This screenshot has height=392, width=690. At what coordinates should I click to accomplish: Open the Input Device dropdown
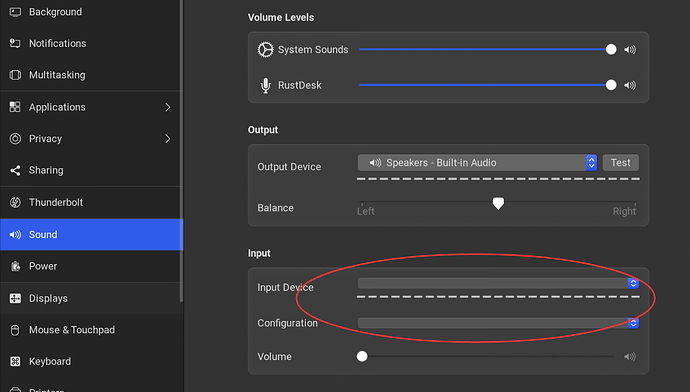[x=498, y=283]
